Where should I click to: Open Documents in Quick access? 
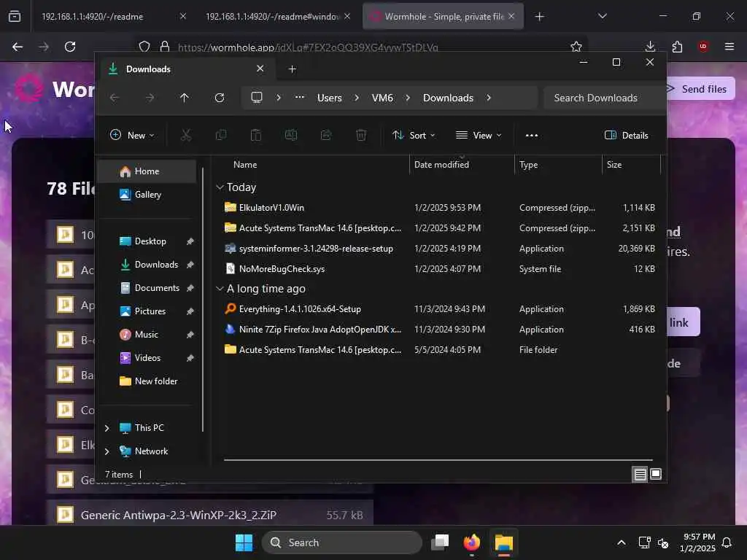pos(157,287)
